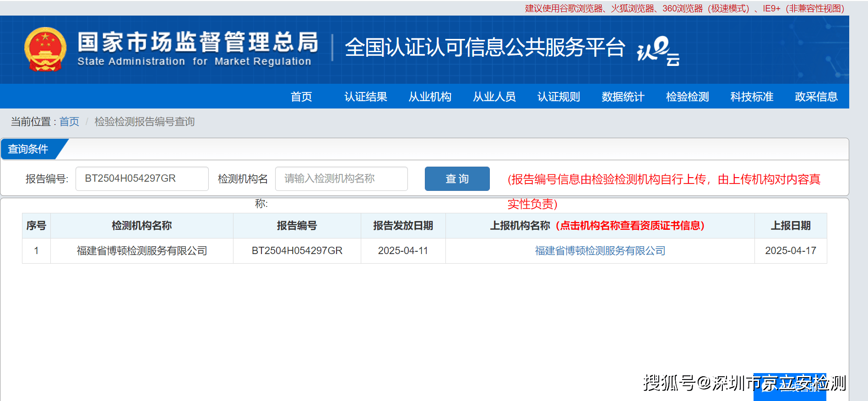This screenshot has width=868, height=401.
Task: Open the 认证规则 menu item
Action: tap(559, 97)
